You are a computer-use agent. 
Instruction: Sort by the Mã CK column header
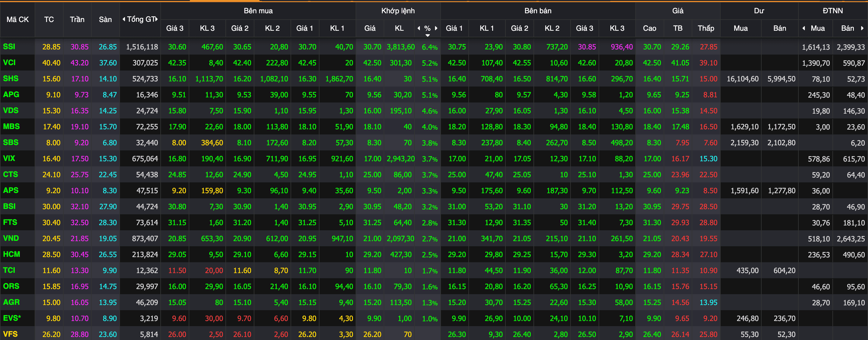17,20
